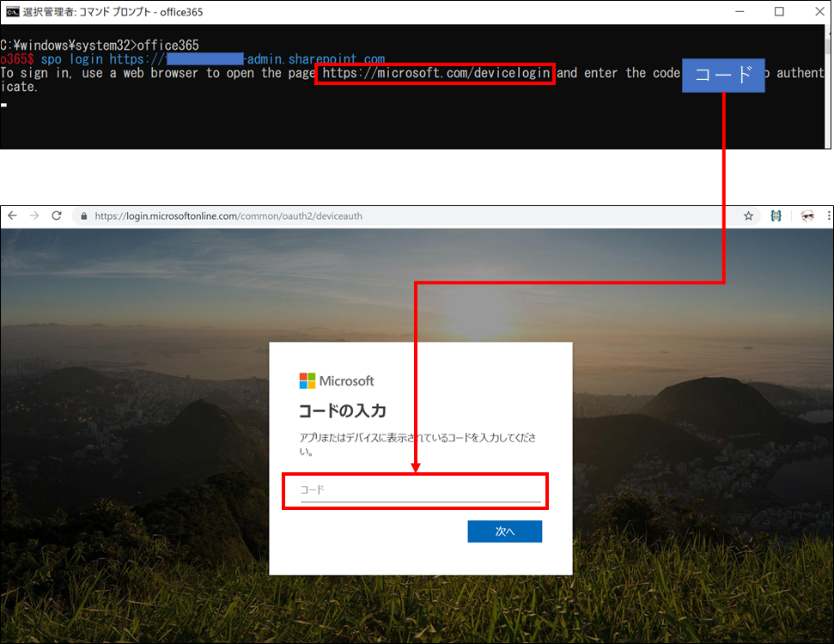Viewport: 834px width, 644px height.
Task: Close the command prompt window
Action: coord(819,12)
